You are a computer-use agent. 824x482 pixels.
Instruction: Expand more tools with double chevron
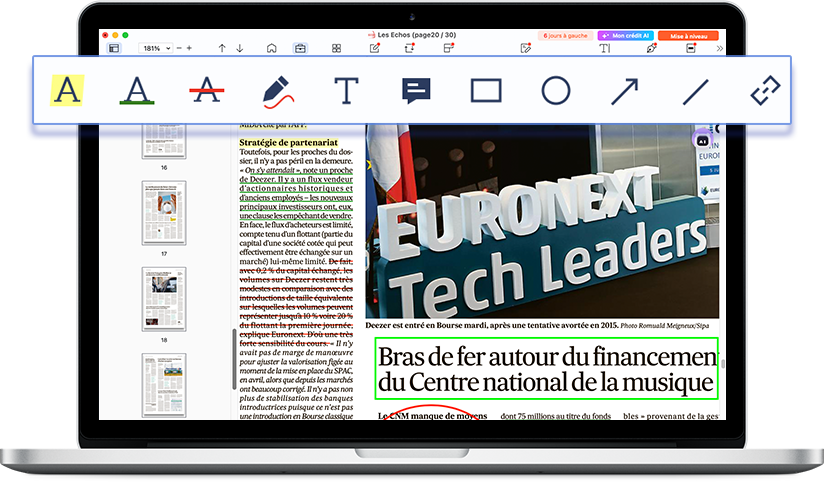tap(719, 48)
